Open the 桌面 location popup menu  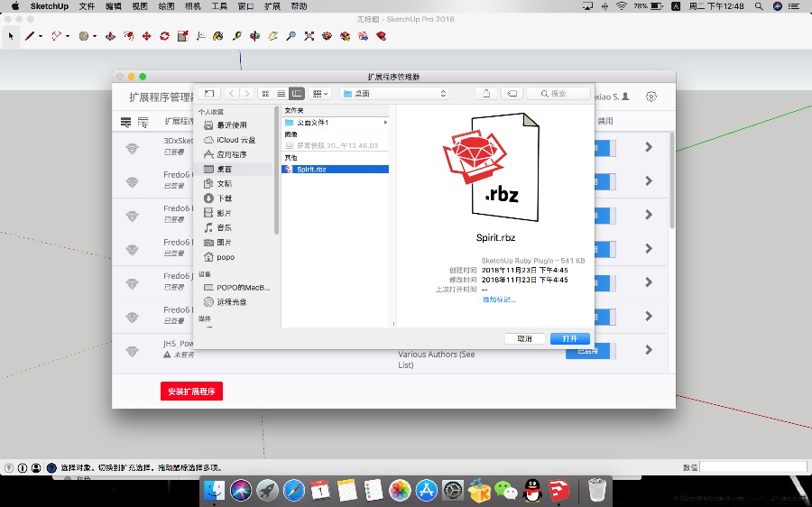click(394, 93)
